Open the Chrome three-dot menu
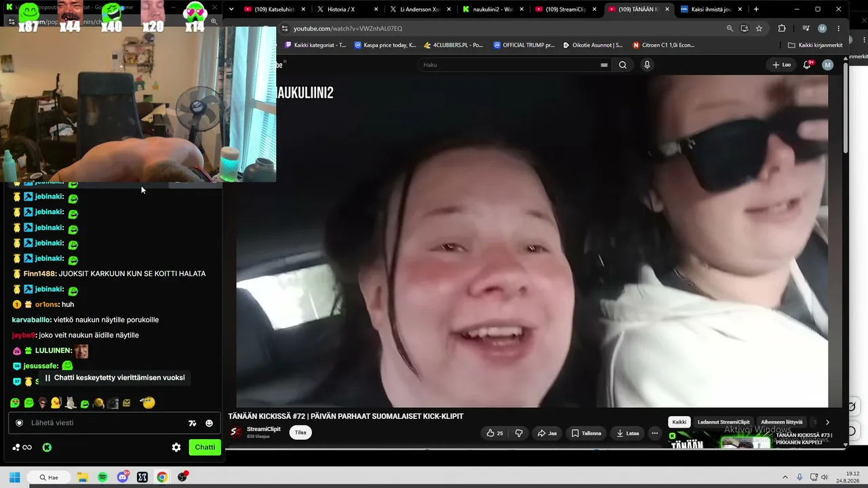 point(839,28)
